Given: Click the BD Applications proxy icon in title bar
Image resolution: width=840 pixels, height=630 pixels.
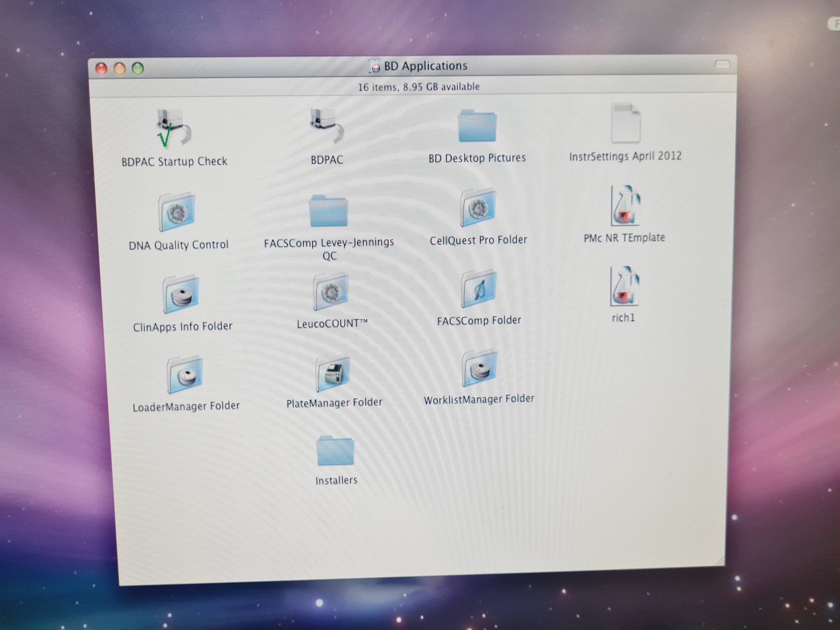Looking at the screenshot, I should [374, 66].
